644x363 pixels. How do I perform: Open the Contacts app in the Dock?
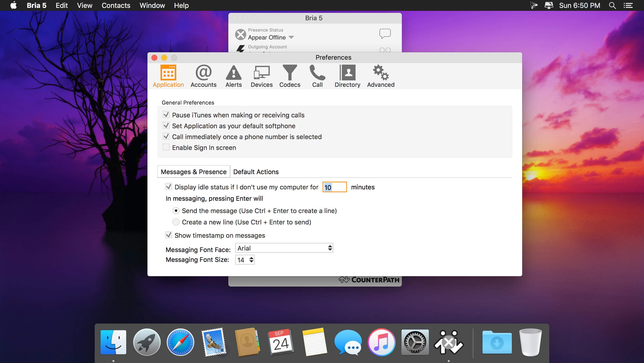click(247, 342)
